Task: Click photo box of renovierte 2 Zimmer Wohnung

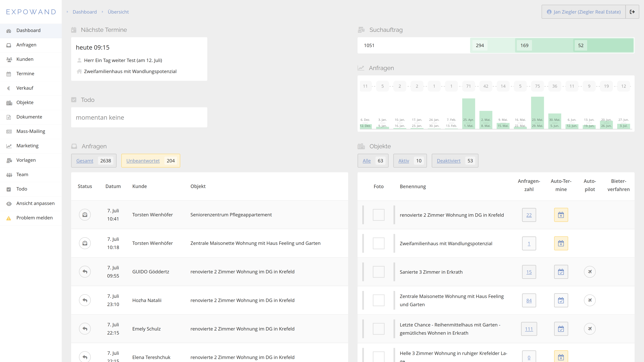Action: coord(379,215)
